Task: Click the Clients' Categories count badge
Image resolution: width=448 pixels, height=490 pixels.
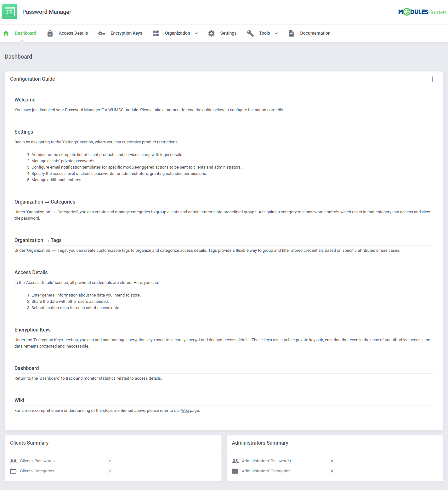Action: 110,471
